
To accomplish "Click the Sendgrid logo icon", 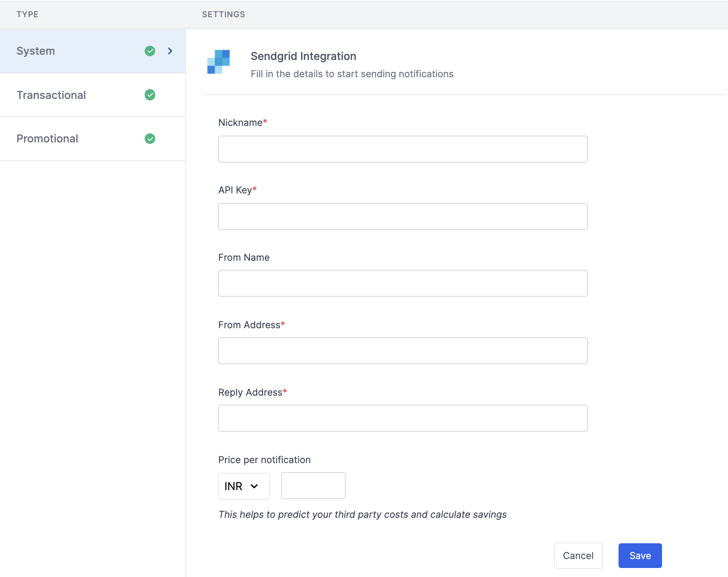I will click(x=219, y=62).
